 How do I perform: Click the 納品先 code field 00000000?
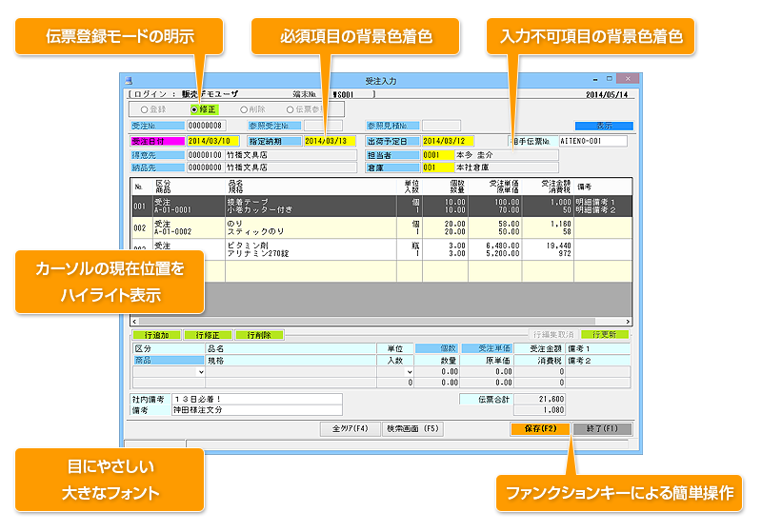coord(206,167)
